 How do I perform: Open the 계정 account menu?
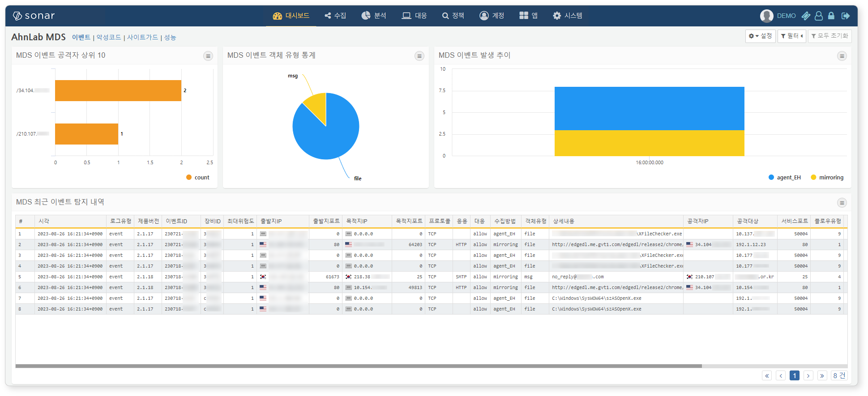(492, 16)
